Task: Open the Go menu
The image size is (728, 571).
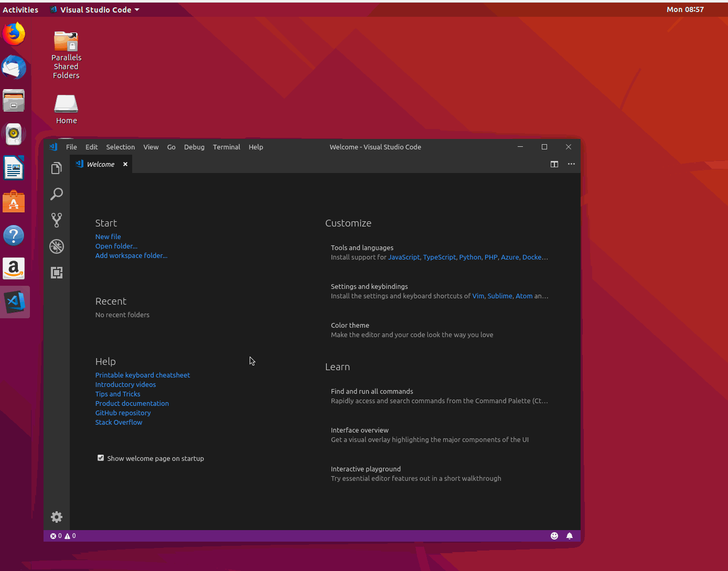Action: (x=172, y=147)
